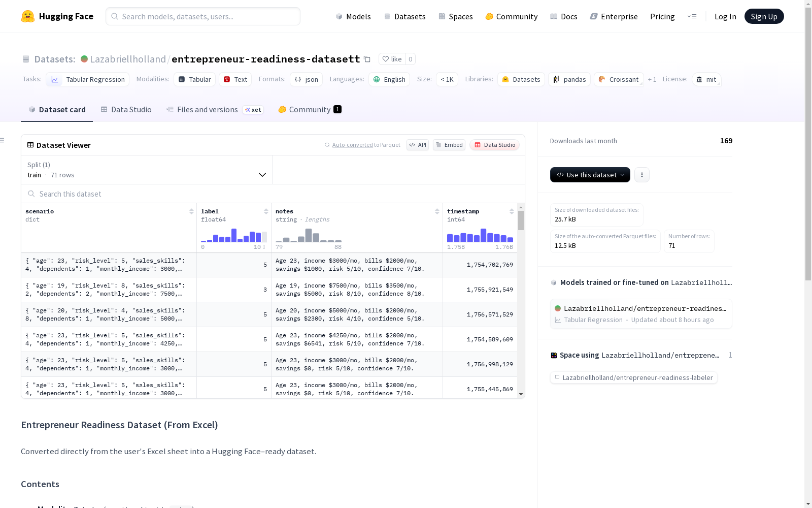Select the Datasets library tag

[521, 79]
